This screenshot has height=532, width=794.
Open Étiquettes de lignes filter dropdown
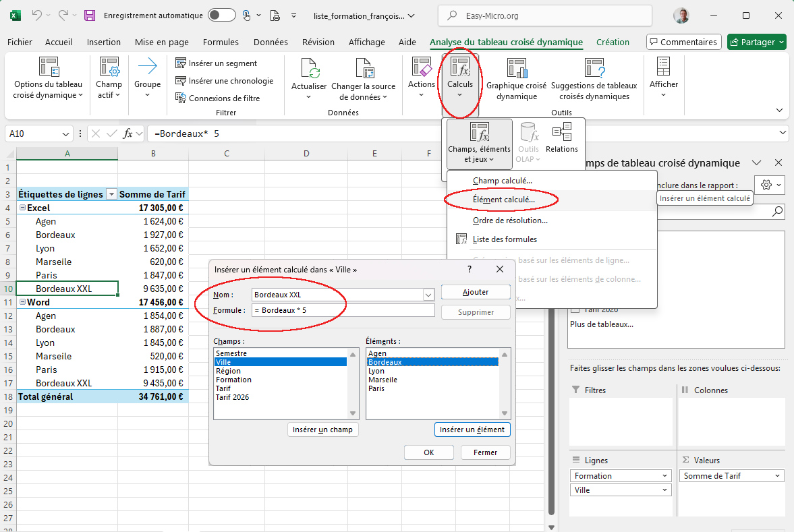(x=111, y=194)
